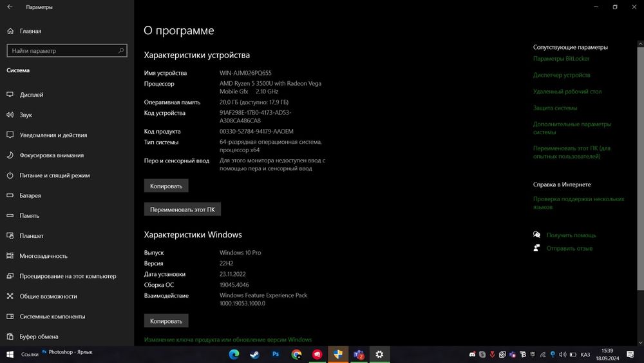Open Microsoft Edge from taskbar
Screen dimensions: 644x363
click(x=234, y=355)
